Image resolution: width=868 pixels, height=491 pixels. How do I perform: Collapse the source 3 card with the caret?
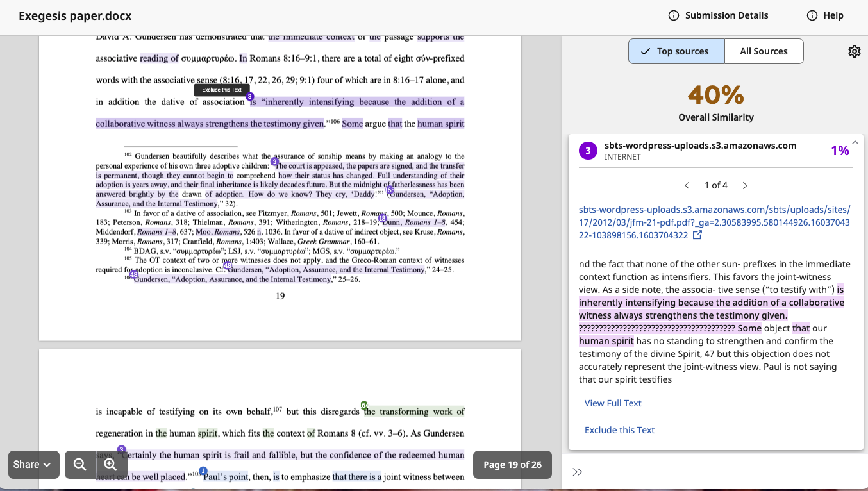click(x=855, y=142)
